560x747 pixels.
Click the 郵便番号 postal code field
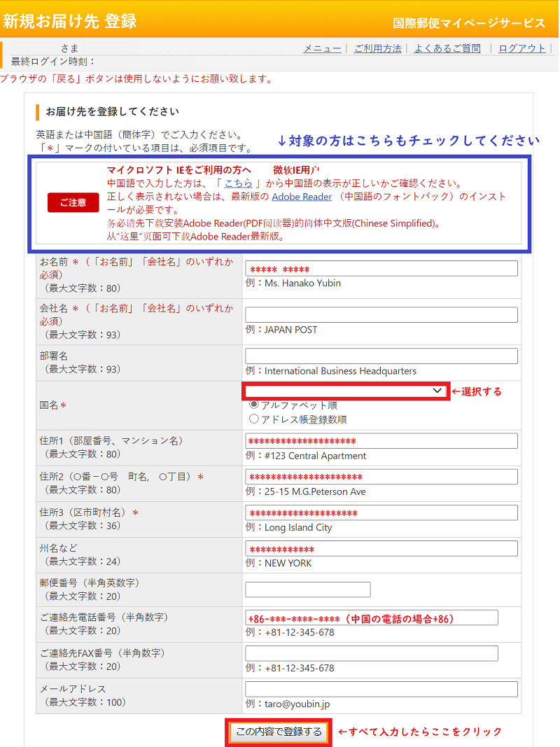pyautogui.click(x=308, y=589)
